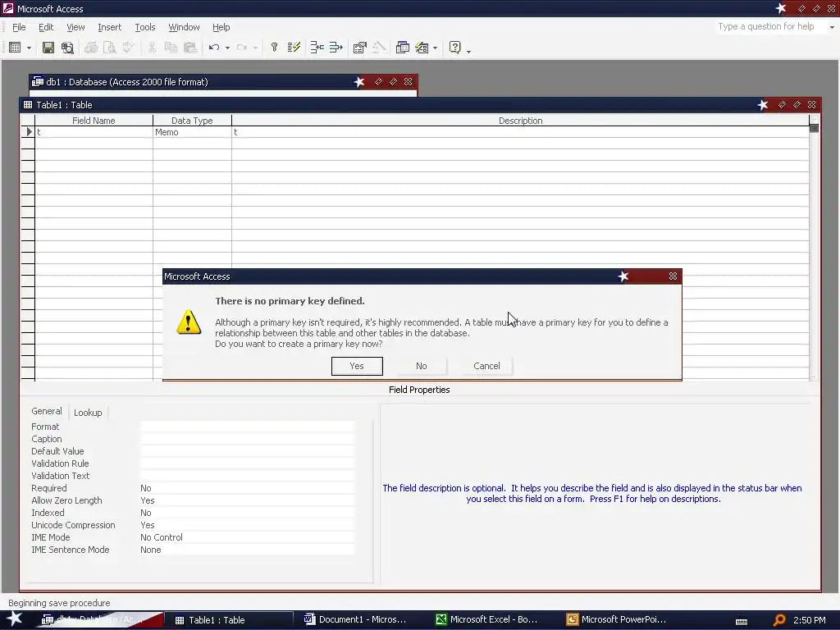Click the Print Preview toolbar icon
The width and height of the screenshot is (840, 630).
pos(110,48)
